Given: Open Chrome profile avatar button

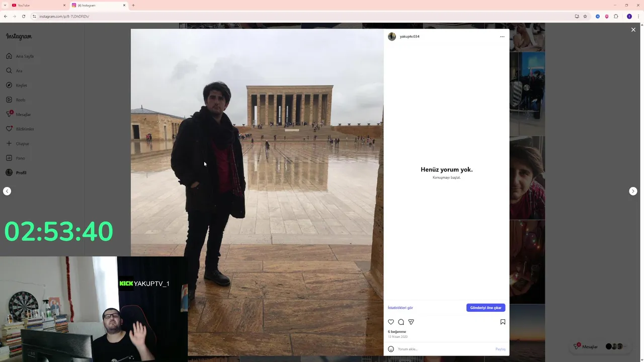Looking at the screenshot, I should click(629, 16).
